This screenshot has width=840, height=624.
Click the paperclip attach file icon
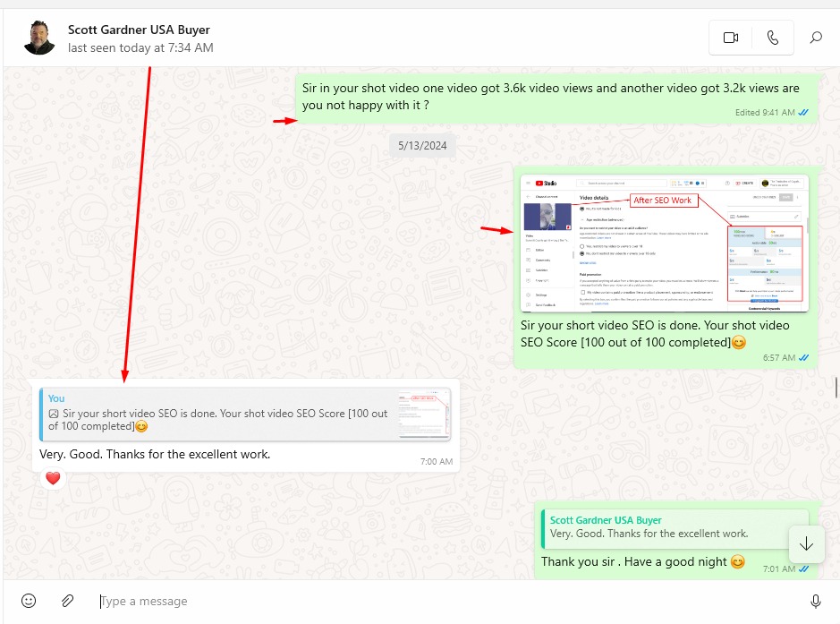point(67,601)
